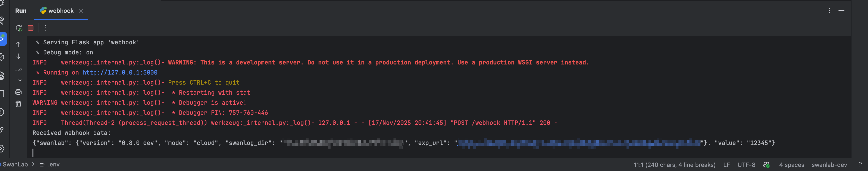Clear all console output with trash icon
The height and width of the screenshot is (171, 868).
[19, 104]
